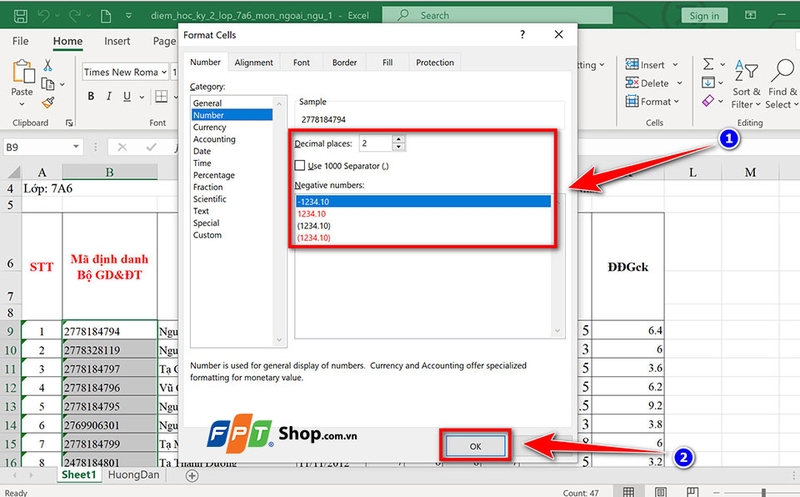Open Find & Select magnifier

pos(783,84)
